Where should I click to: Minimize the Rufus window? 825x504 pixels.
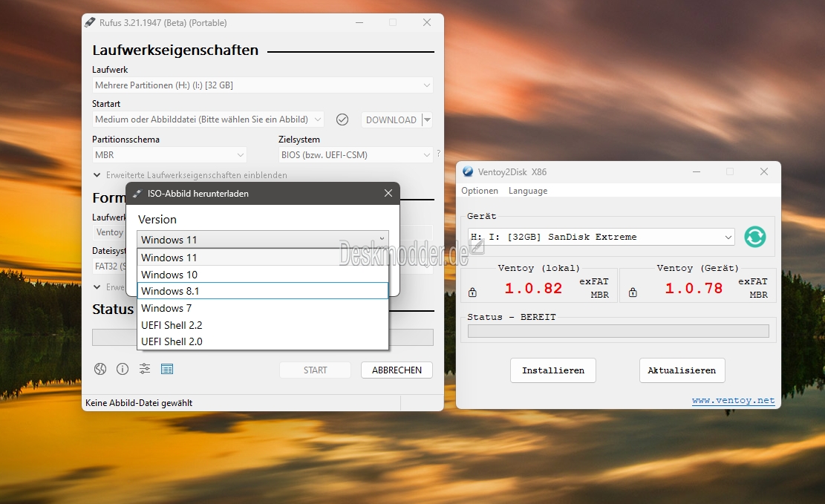(x=359, y=22)
